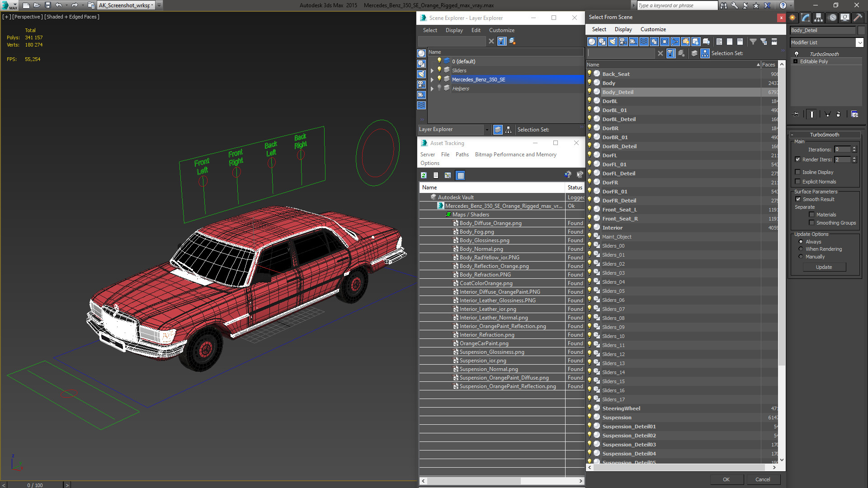Toggle Isoline Display checkbox
The image size is (868, 488).
click(798, 172)
